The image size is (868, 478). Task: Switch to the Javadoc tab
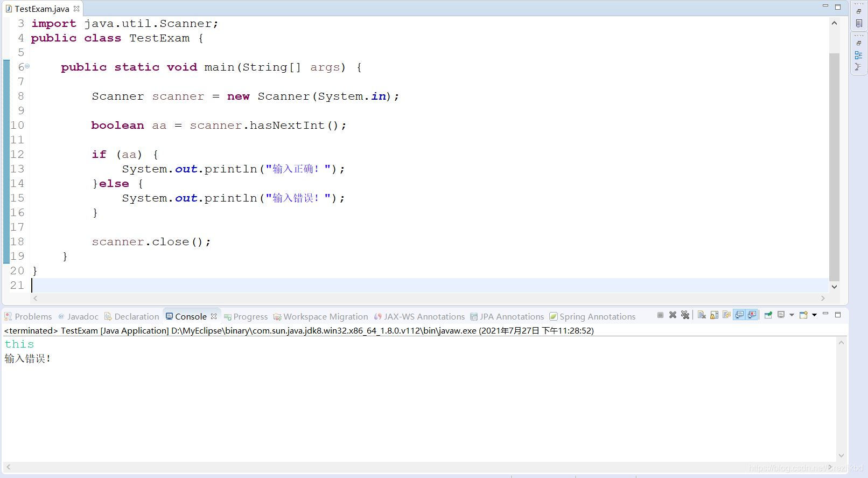78,316
